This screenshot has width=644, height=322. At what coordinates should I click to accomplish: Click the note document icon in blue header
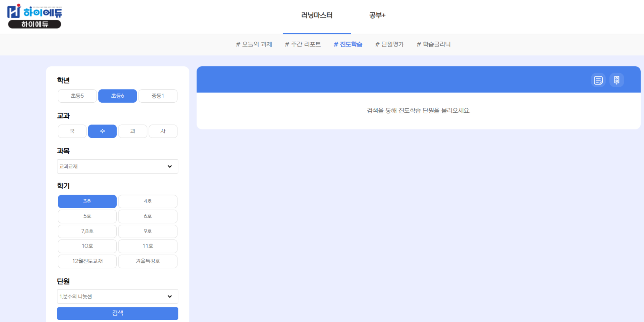pos(598,80)
